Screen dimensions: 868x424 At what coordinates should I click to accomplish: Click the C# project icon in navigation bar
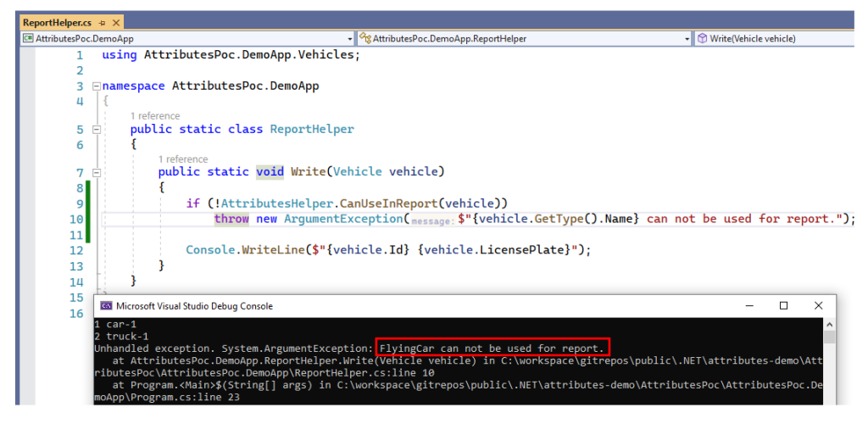(28, 39)
